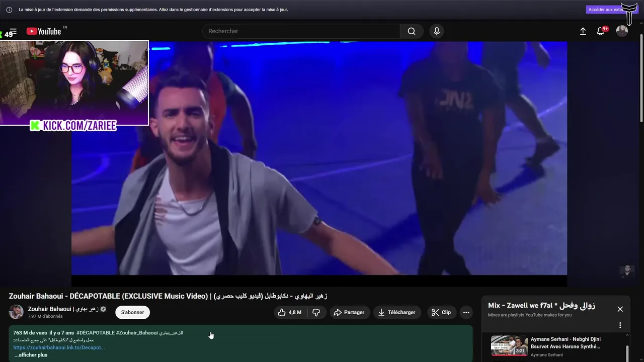Open Zouhair Bahaoui channel avatar

(x=16, y=312)
